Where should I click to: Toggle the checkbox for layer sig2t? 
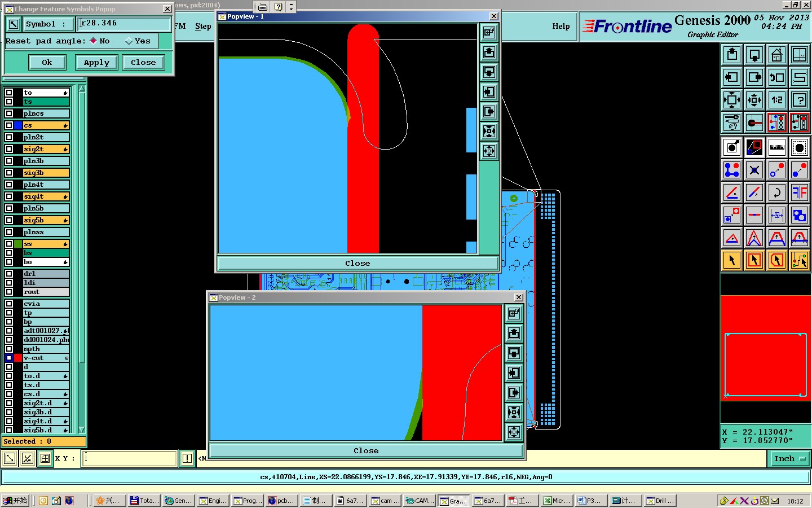pos(9,149)
